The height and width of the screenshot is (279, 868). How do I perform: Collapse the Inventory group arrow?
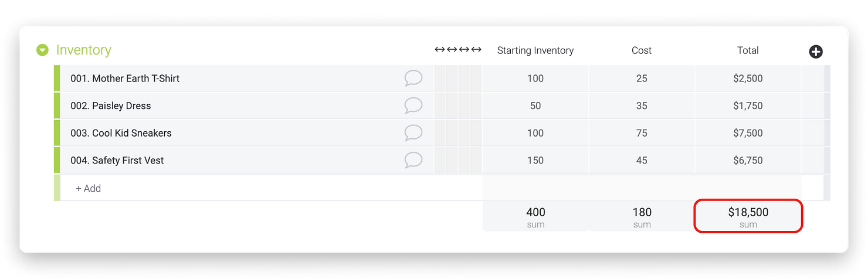click(x=42, y=50)
